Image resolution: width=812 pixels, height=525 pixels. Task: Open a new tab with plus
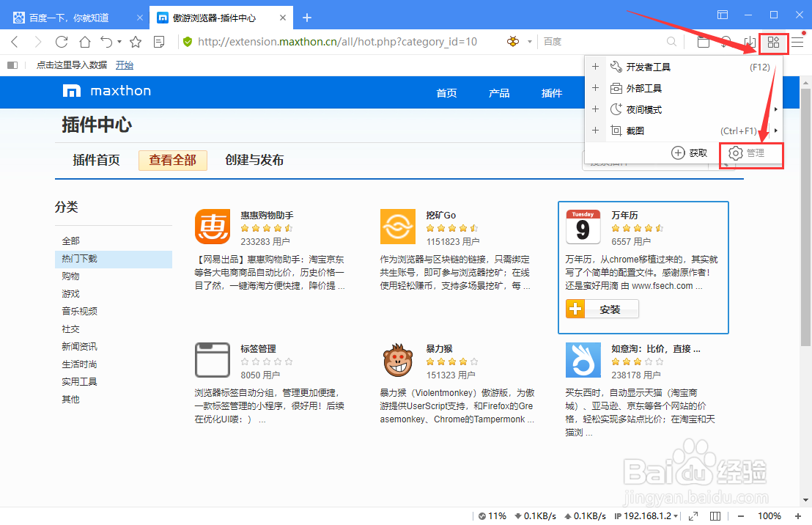307,18
